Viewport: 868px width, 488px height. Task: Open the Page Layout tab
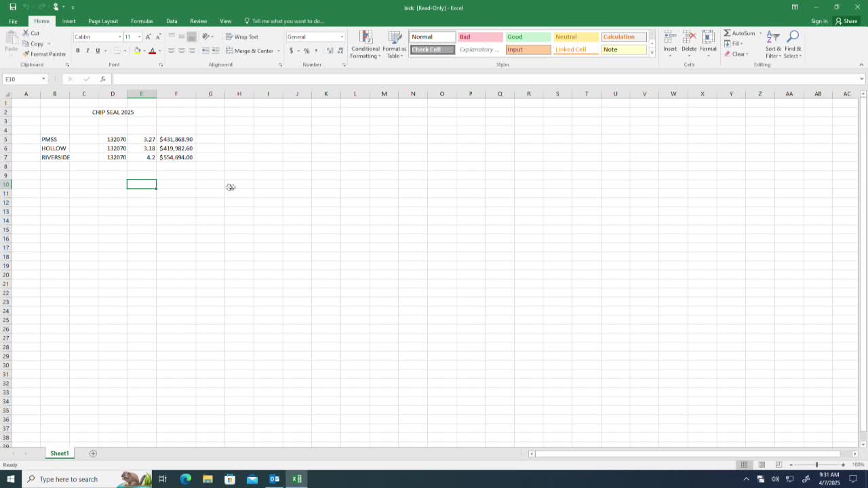tap(103, 21)
